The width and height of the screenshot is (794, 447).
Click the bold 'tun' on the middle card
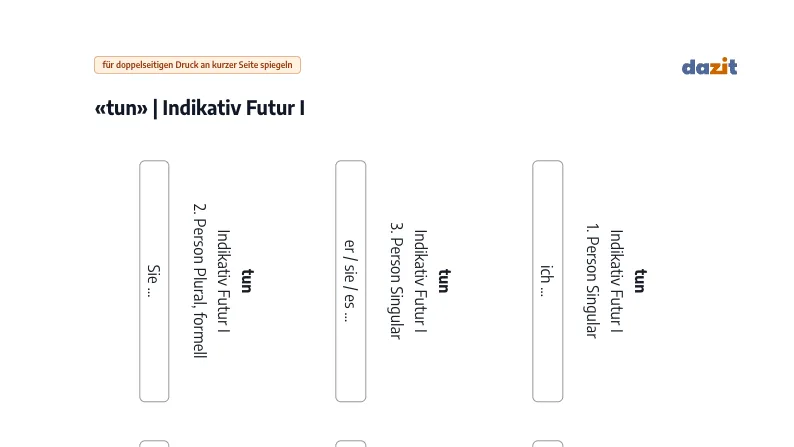coord(444,281)
